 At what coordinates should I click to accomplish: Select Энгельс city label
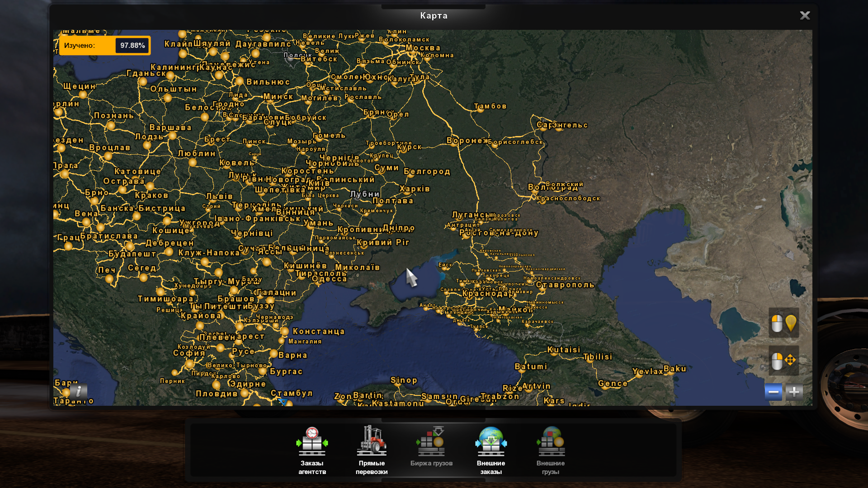(x=570, y=125)
